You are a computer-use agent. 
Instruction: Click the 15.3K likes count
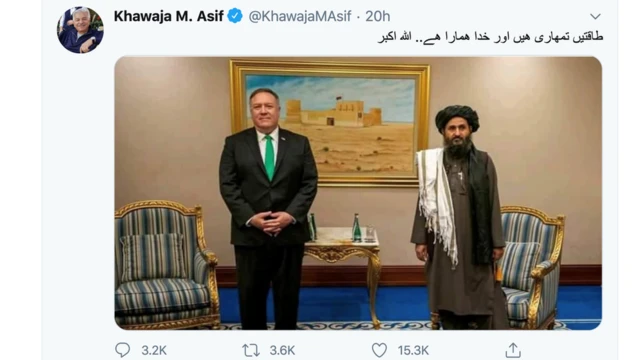[x=413, y=350]
